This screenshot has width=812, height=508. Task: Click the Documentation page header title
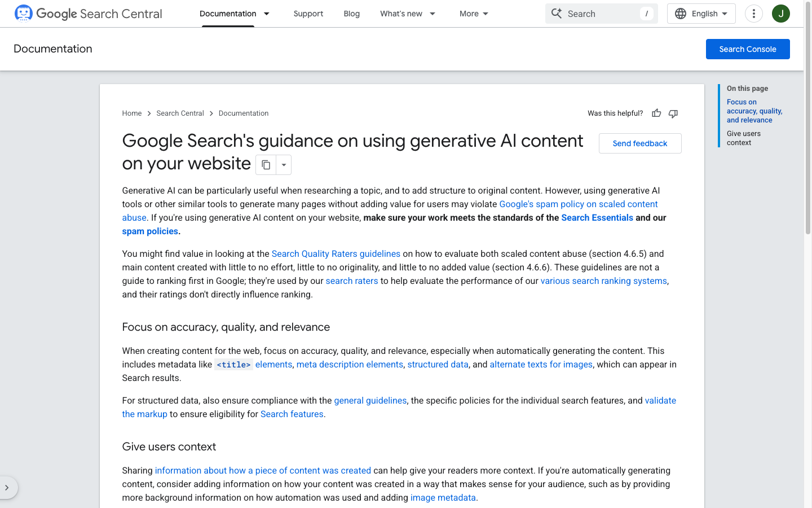tap(53, 49)
